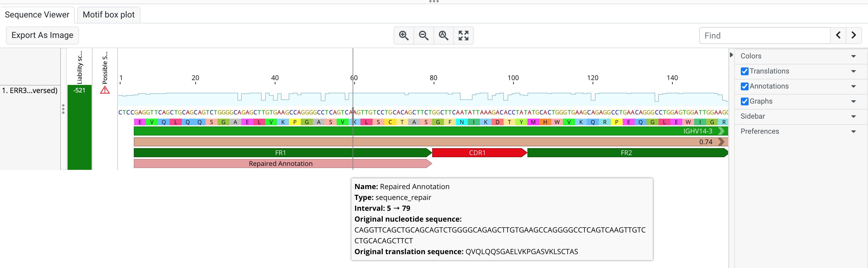Toggle the Translations checkbox

pos(745,71)
